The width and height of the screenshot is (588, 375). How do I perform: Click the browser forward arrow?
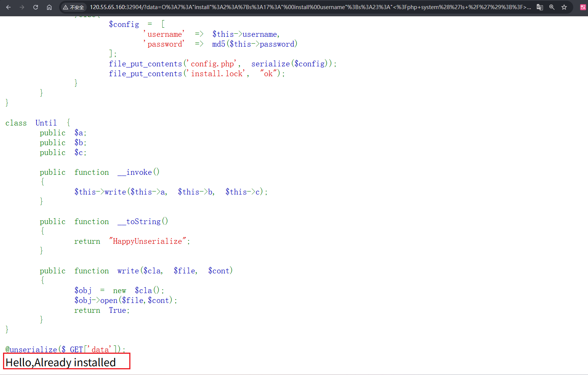[22, 7]
